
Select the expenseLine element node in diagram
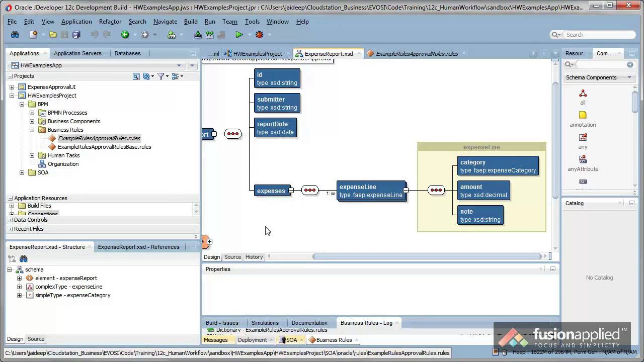[x=371, y=191]
